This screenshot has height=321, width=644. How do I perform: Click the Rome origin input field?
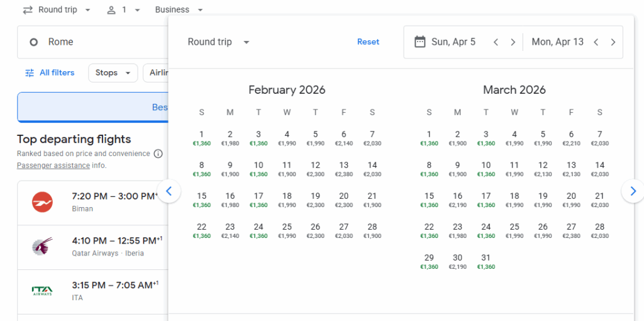[94, 42]
